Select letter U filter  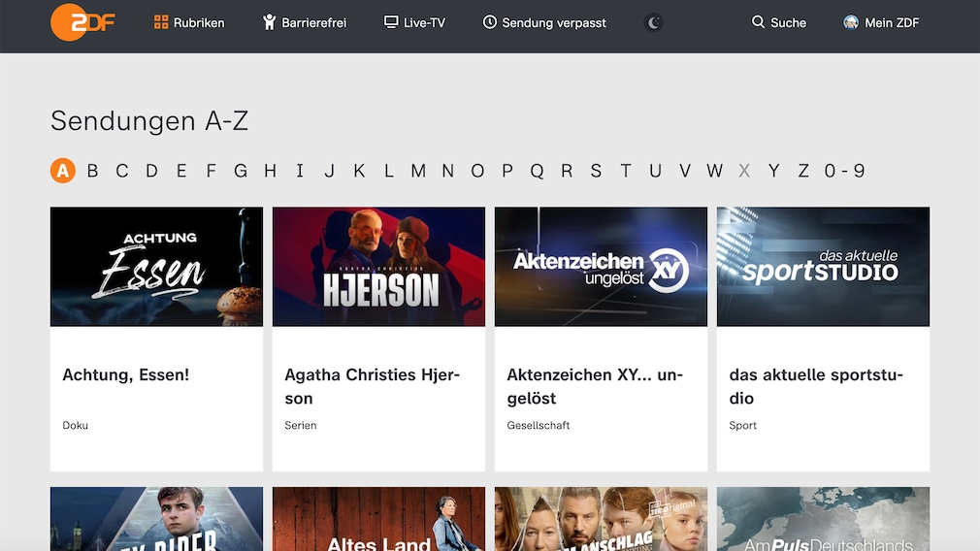pyautogui.click(x=655, y=171)
